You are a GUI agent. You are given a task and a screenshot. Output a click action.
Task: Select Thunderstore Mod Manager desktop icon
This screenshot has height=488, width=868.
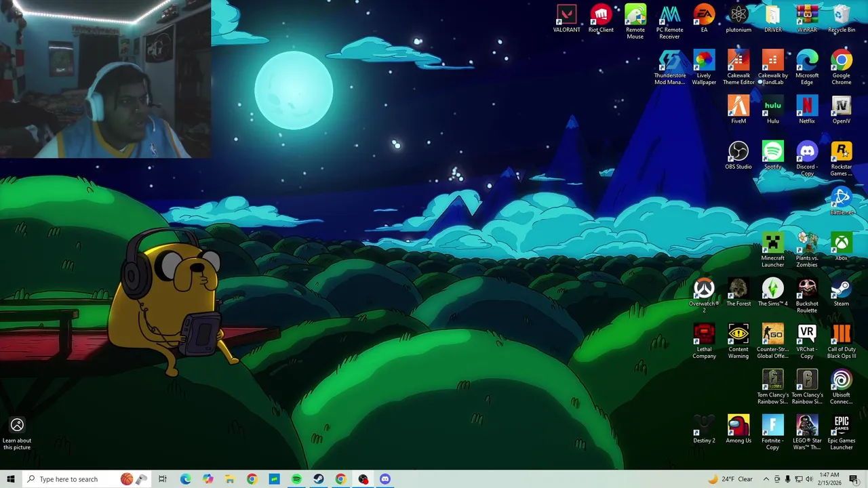pos(669,68)
